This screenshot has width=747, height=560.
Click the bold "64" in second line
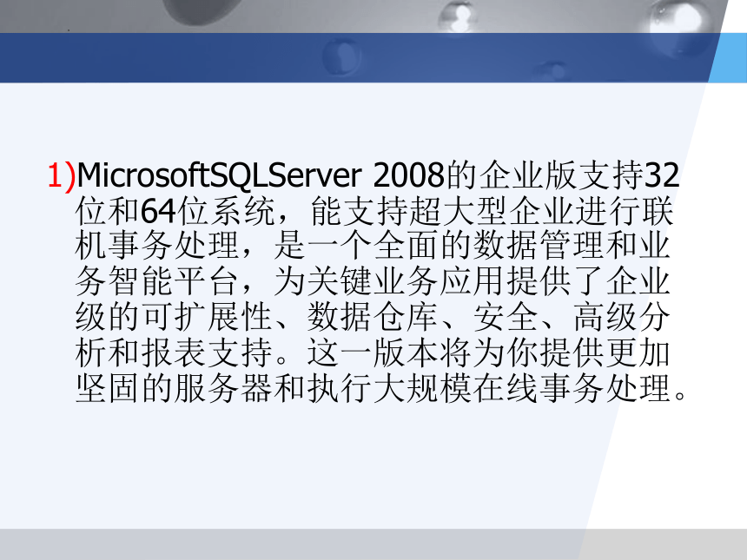(158, 212)
